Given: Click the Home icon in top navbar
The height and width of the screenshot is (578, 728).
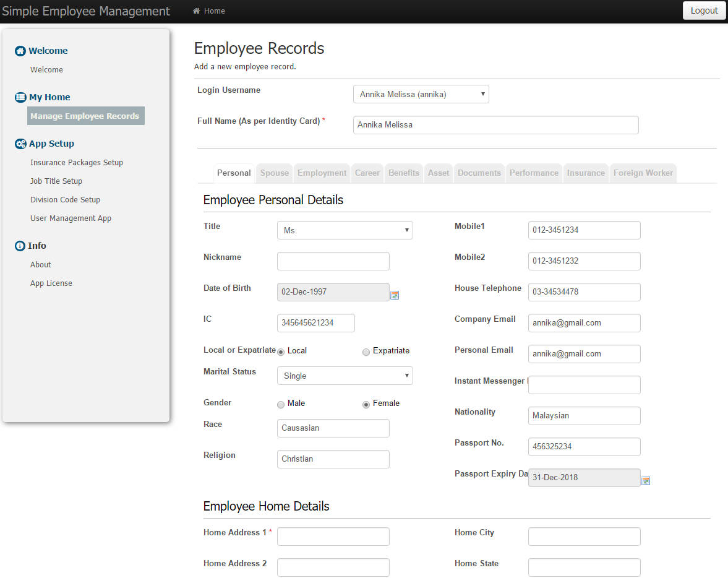Looking at the screenshot, I should coord(197,11).
